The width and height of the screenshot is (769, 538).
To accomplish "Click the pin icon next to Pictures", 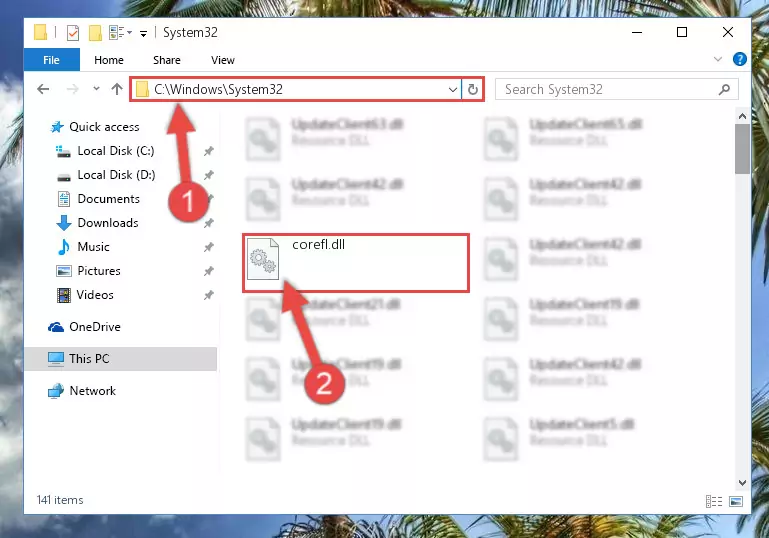I will coord(208,271).
